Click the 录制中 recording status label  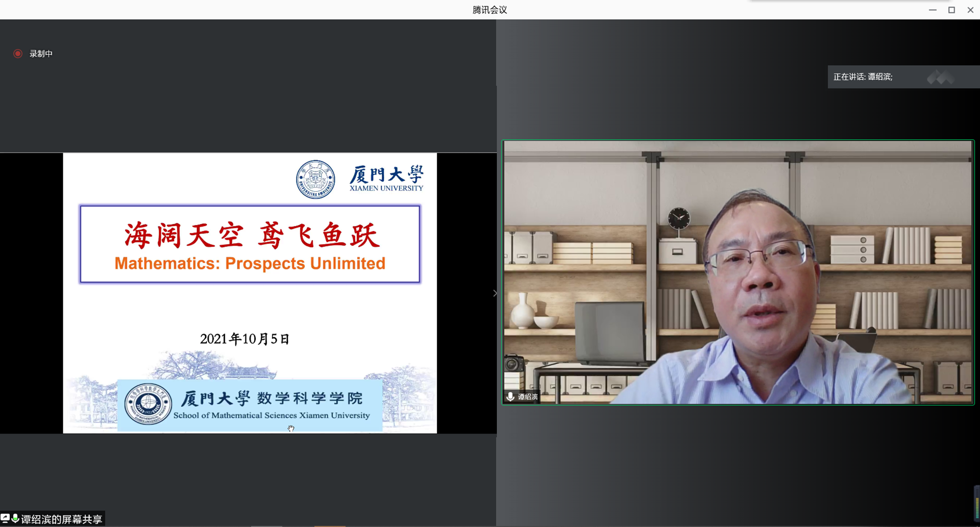(41, 54)
